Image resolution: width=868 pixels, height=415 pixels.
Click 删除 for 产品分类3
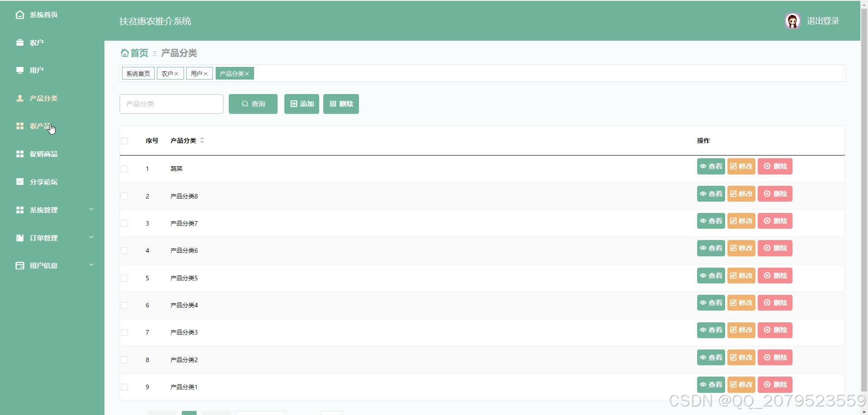[x=775, y=330]
